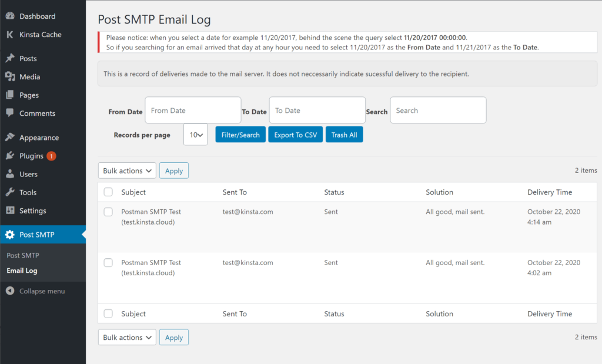
Task: Select all emails in the log table
Action: pyautogui.click(x=108, y=192)
